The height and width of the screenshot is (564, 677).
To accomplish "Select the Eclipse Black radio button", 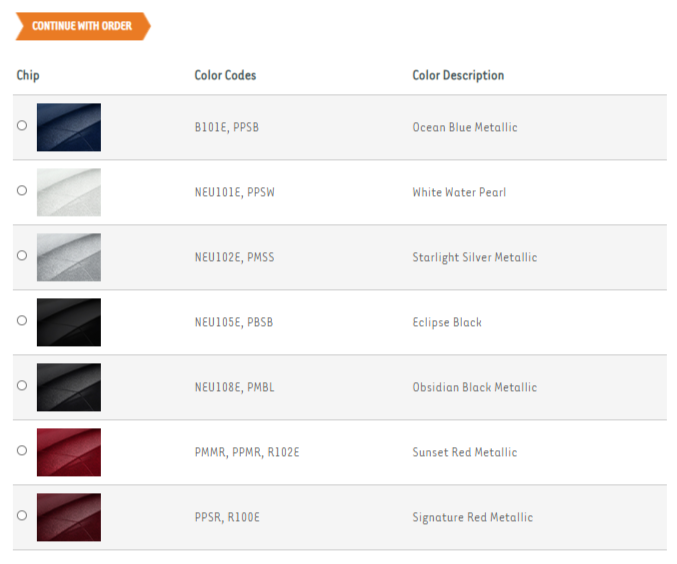I will tap(22, 320).
